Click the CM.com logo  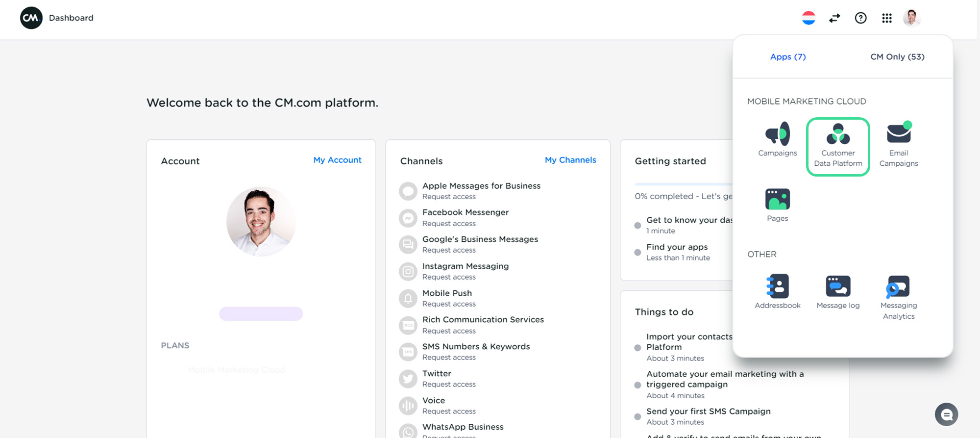coord(31,18)
